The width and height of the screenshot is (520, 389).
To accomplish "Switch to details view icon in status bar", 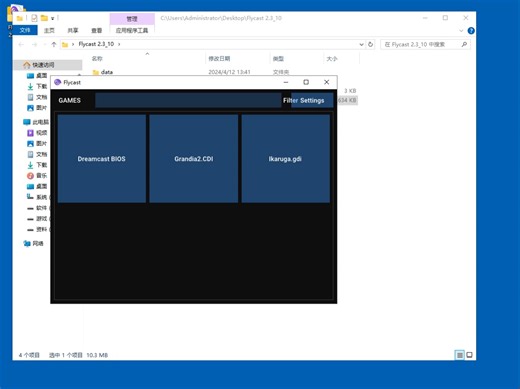I will tap(460, 355).
